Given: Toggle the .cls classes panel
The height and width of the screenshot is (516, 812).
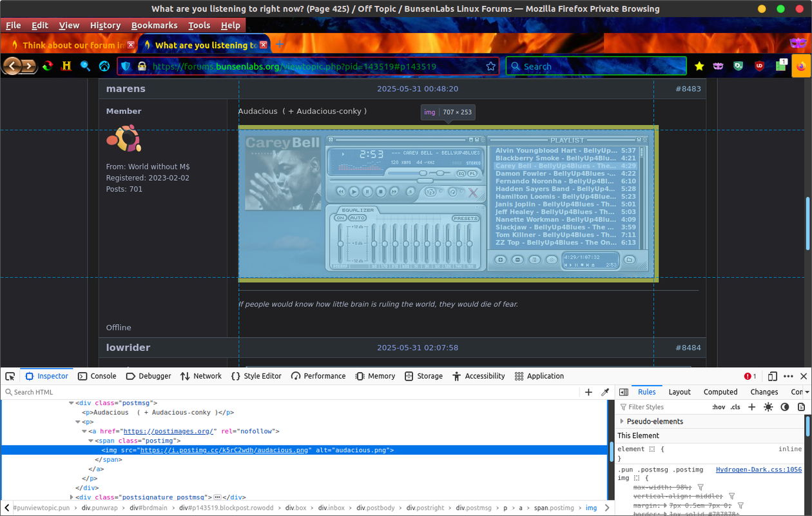Looking at the screenshot, I should tap(735, 407).
